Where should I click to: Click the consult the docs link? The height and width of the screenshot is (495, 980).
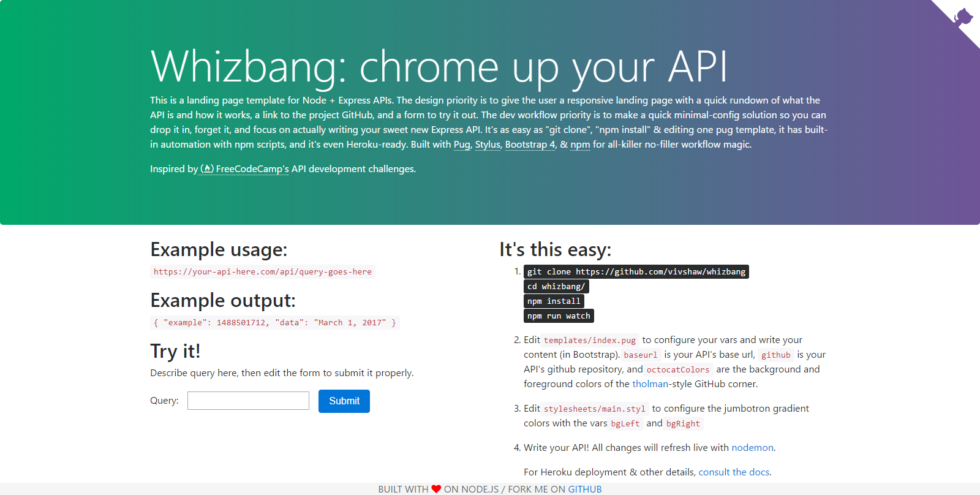(x=734, y=472)
